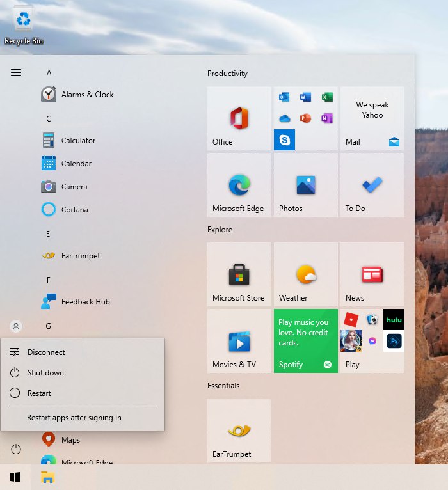Open the Spotify tile
This screenshot has width=448, height=490.
click(x=306, y=341)
